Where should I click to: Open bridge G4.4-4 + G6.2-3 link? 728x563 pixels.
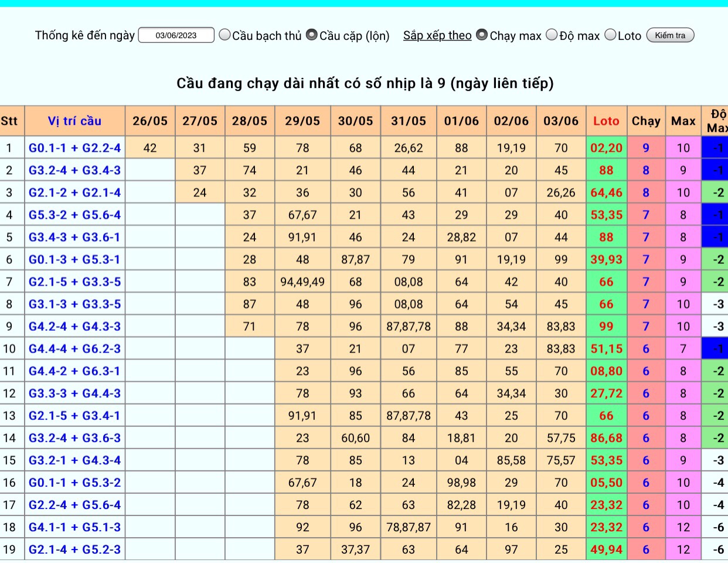coord(75,348)
